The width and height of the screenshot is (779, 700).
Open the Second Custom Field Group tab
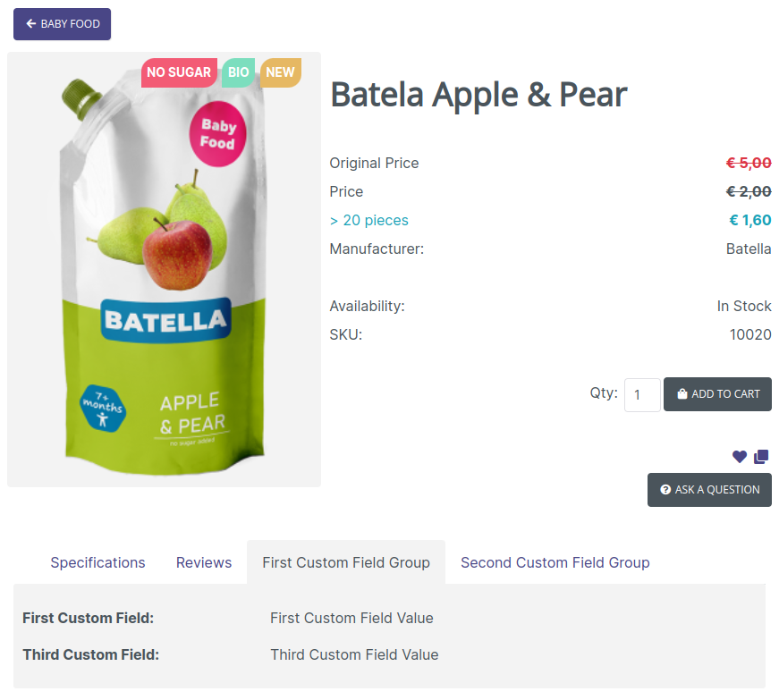click(x=555, y=562)
